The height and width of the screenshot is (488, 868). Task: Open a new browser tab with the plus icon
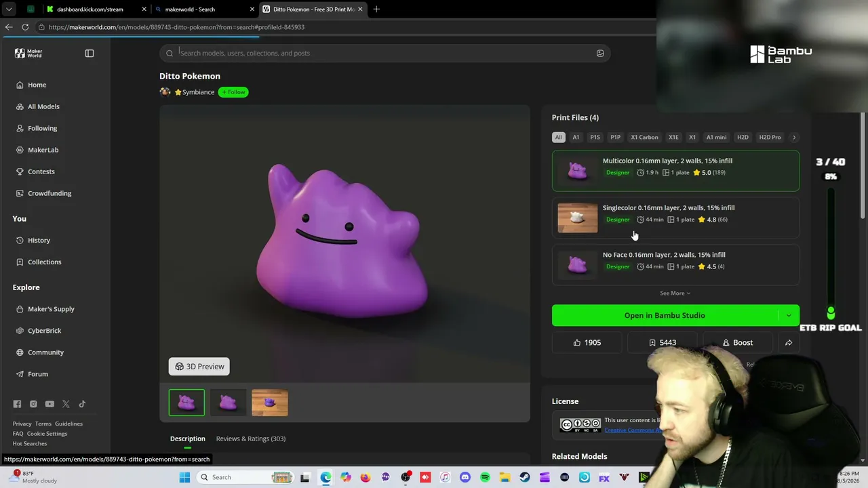pos(376,9)
